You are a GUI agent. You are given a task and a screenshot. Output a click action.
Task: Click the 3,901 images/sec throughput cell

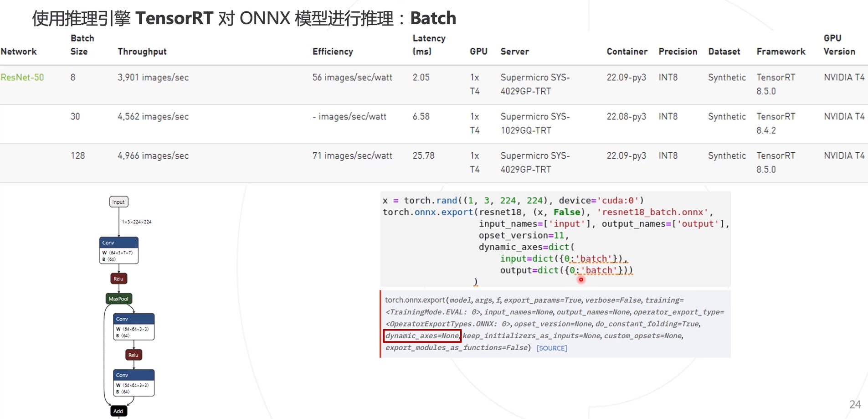[x=153, y=78]
